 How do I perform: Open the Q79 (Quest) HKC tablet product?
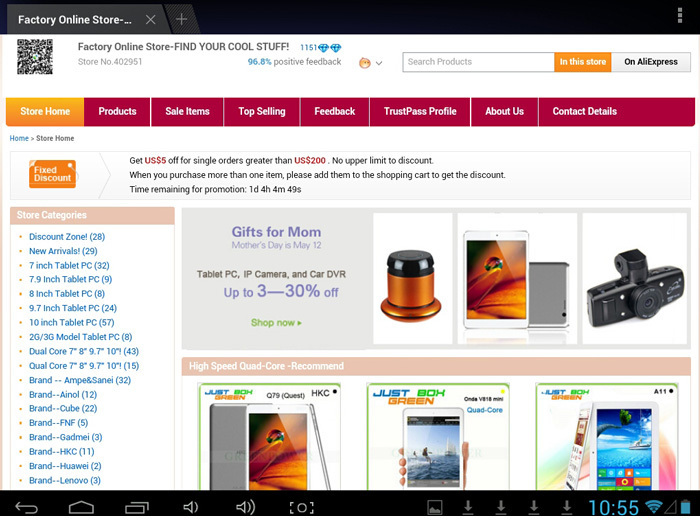[269, 436]
